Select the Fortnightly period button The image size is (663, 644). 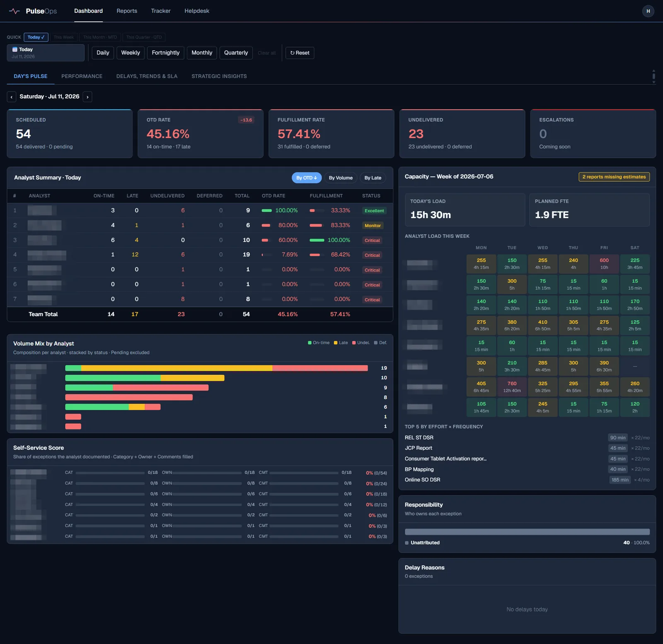(166, 53)
